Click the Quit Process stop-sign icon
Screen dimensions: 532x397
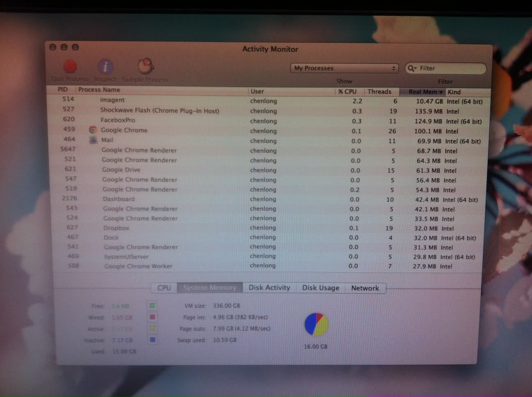70,66
